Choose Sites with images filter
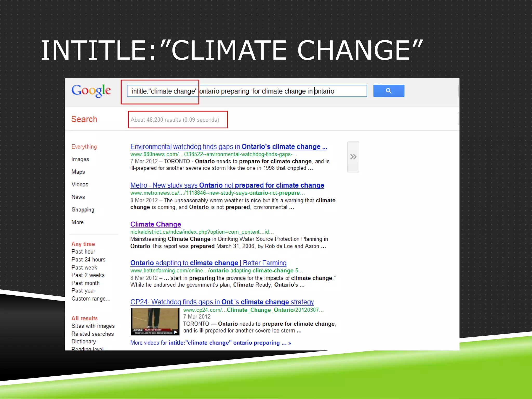532x399 pixels. [93, 326]
